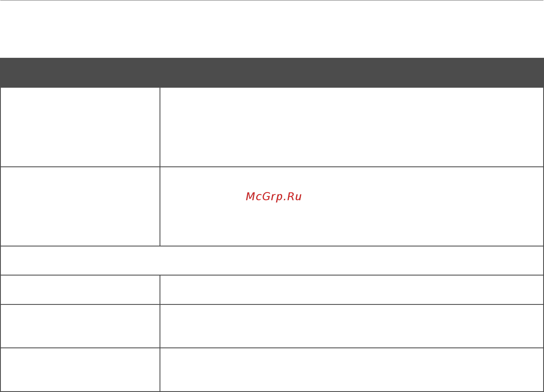
Task: Click the column divider in the first body row
Action: click(x=160, y=127)
